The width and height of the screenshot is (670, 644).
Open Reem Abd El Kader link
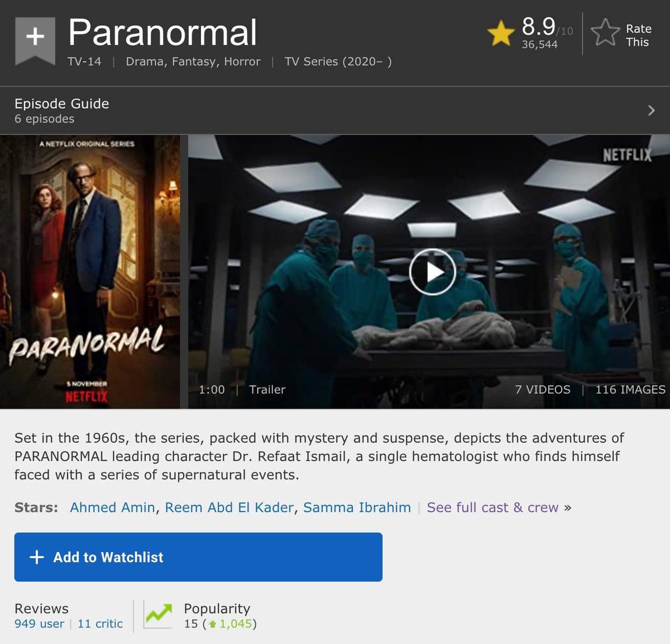[x=229, y=507]
